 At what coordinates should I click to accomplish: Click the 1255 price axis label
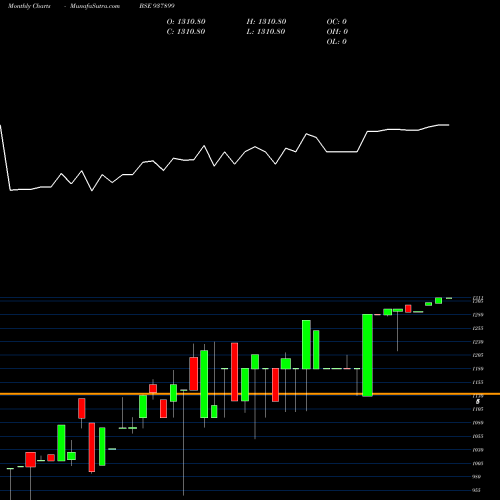(x=478, y=328)
